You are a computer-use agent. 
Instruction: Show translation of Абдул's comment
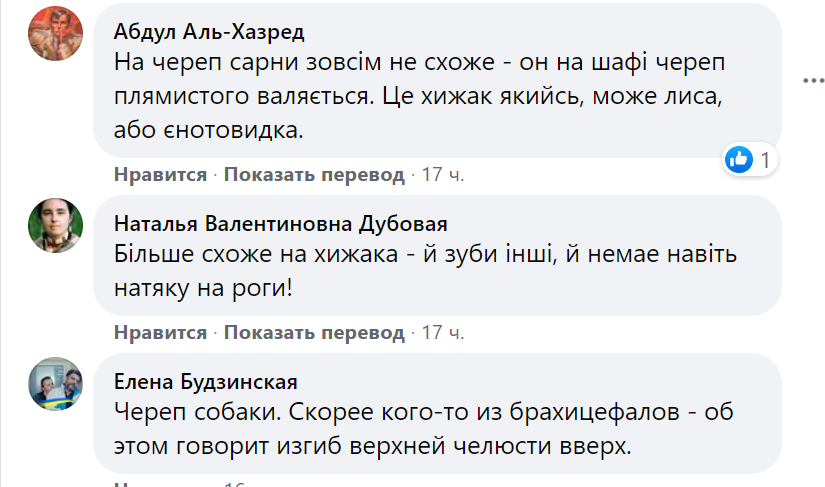click(x=314, y=174)
